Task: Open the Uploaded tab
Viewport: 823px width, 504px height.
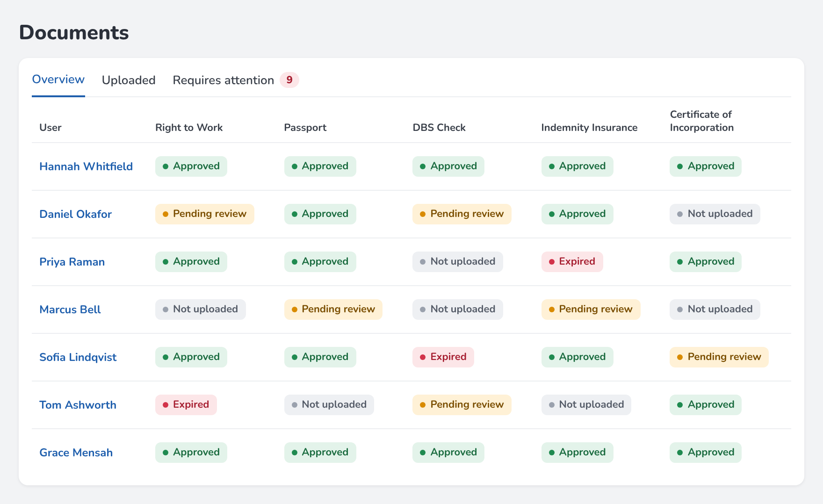Action: (129, 80)
